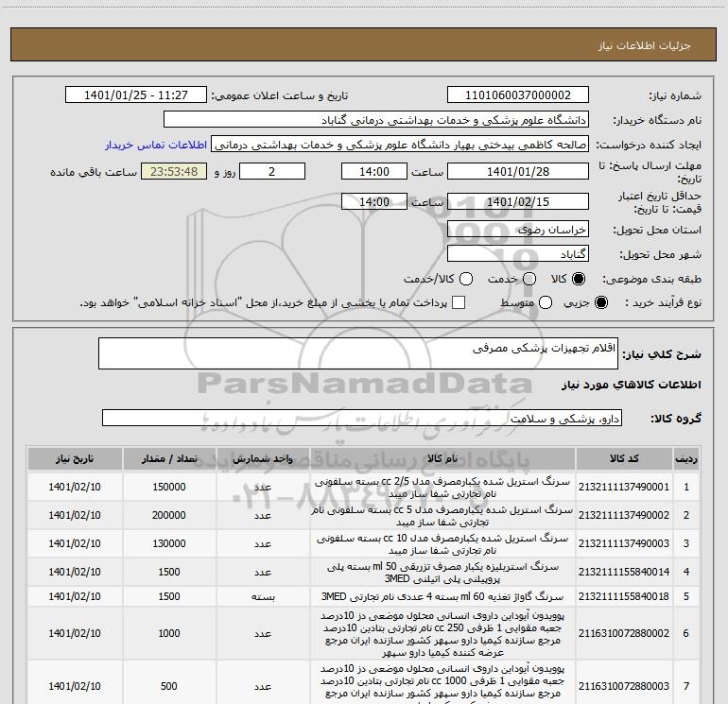Viewport: 728px width, 704px height.
Task: Click the buyer organization name field
Action: point(376,120)
